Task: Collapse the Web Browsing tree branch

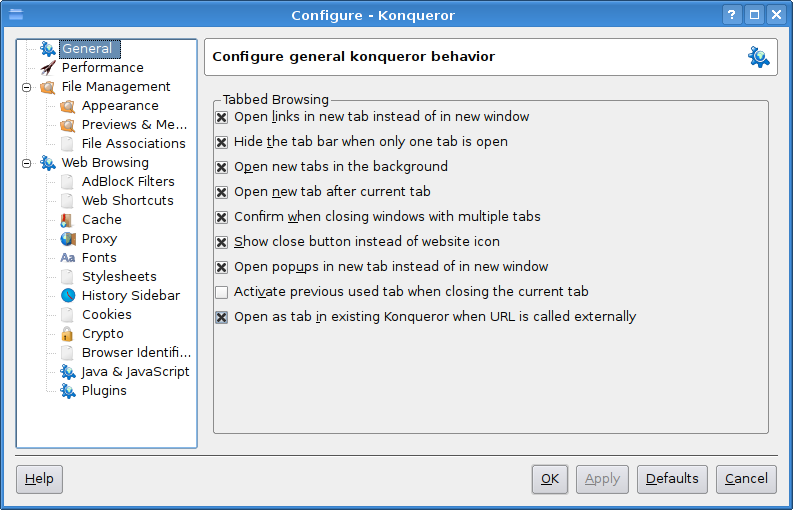Action: (26, 163)
